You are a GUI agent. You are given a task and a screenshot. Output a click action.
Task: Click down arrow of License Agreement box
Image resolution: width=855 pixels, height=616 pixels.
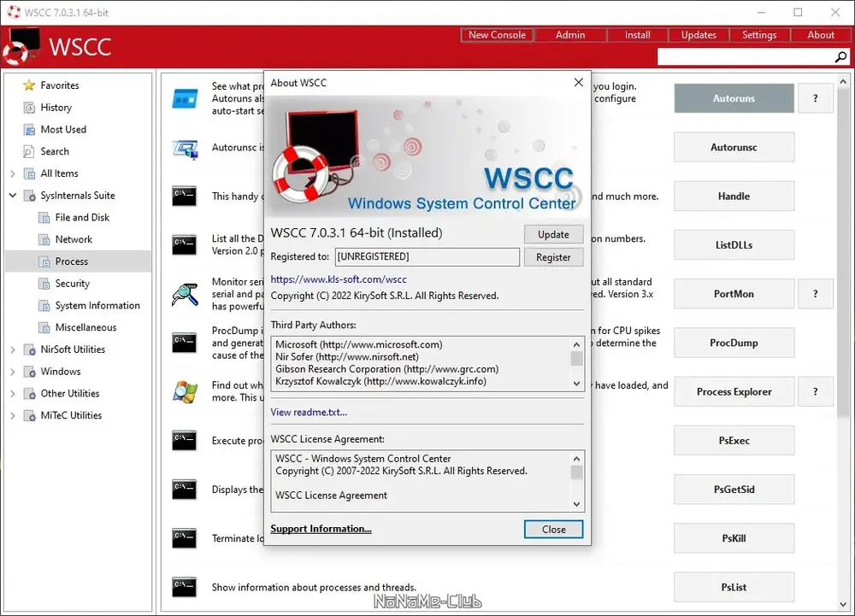click(576, 504)
